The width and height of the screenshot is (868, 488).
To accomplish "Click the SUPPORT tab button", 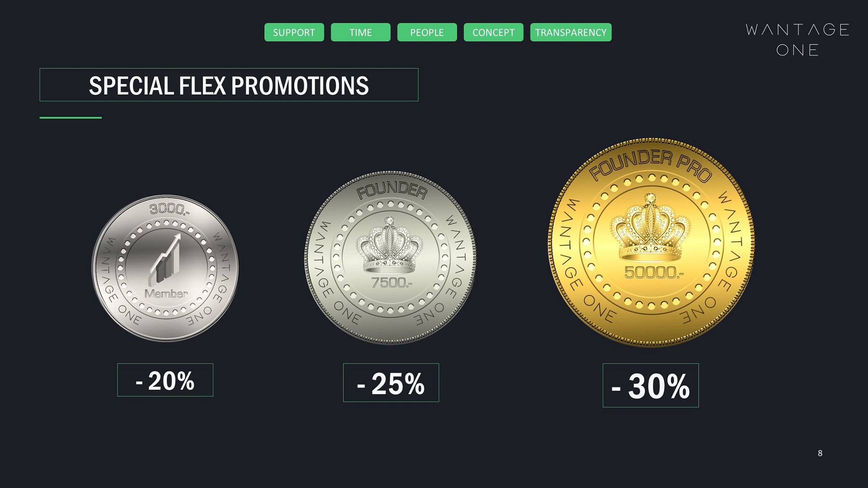I will click(294, 32).
